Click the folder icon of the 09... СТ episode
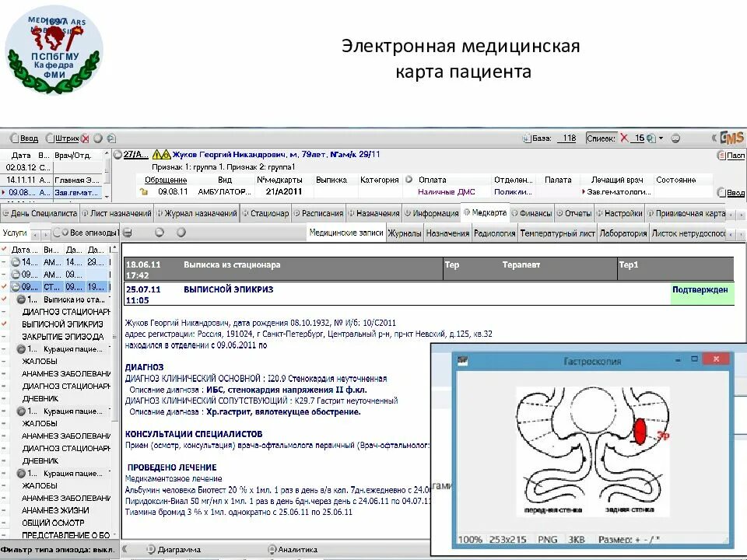This screenshot has height=560, width=747. click(x=16, y=287)
